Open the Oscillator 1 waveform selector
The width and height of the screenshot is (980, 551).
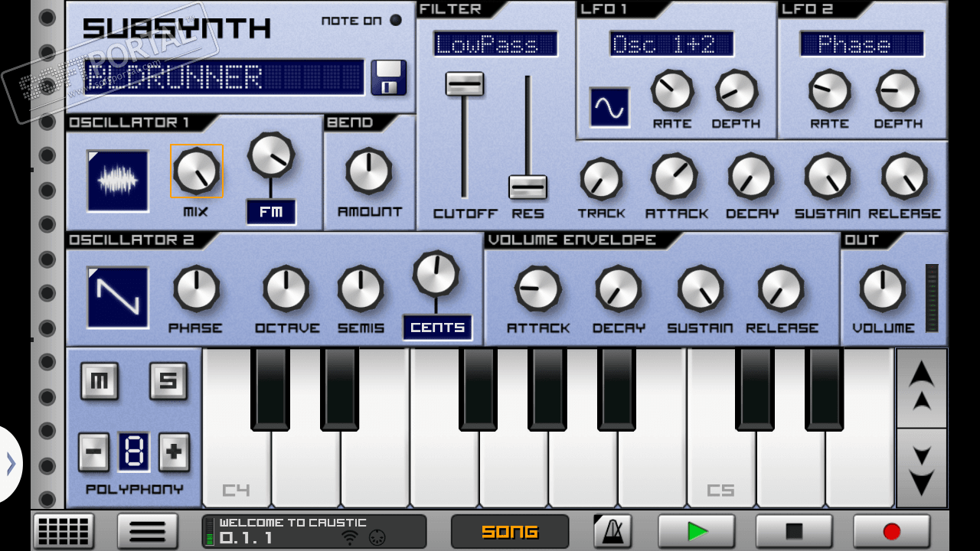click(x=118, y=181)
